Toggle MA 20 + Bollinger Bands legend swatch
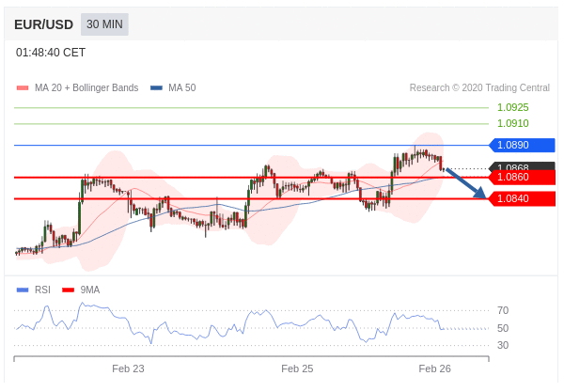Screen dimensions: 564x392 23,87
